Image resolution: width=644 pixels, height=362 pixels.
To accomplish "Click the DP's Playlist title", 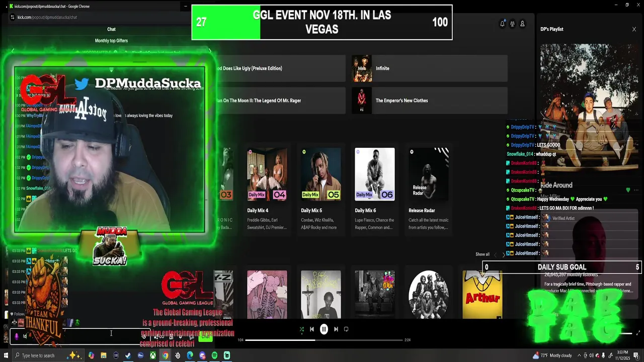I will [x=552, y=29].
